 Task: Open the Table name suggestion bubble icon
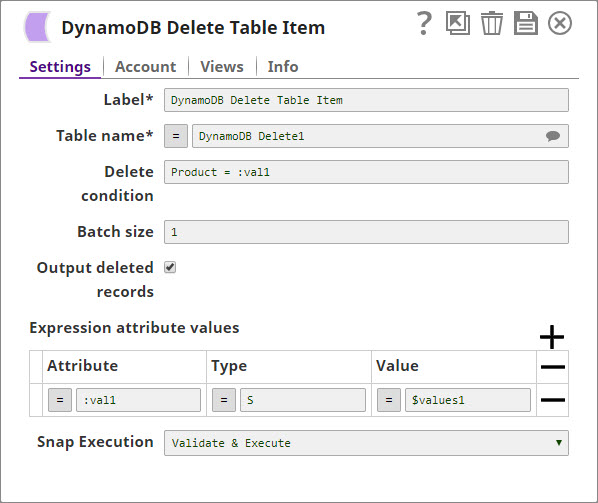pyautogui.click(x=553, y=136)
